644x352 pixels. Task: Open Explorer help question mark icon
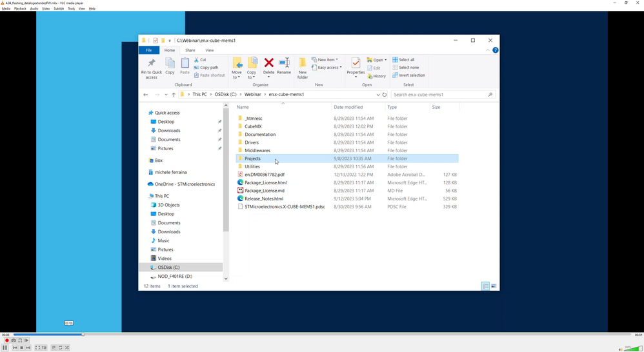click(496, 50)
